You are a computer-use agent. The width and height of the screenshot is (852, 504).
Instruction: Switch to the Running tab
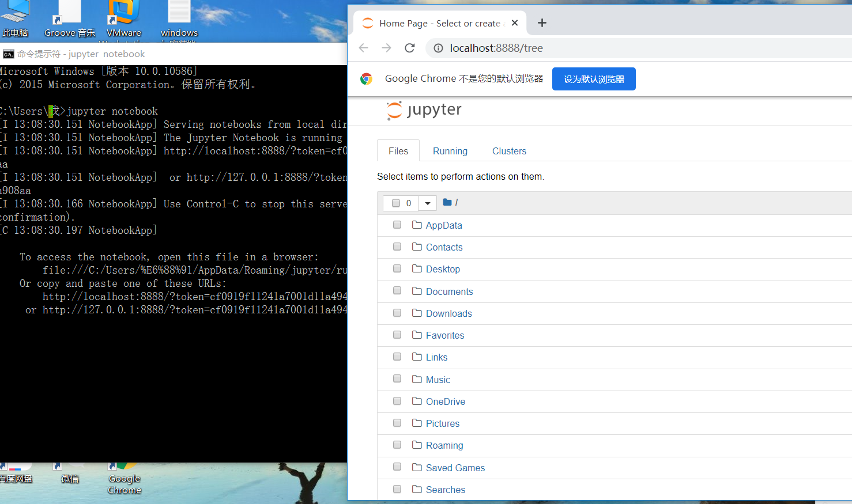(450, 151)
